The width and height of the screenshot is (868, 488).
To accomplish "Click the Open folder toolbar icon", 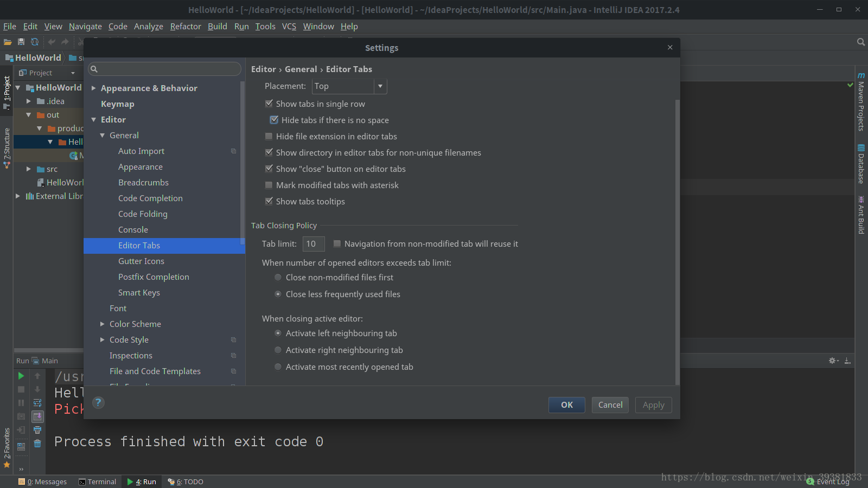I will pos(8,42).
